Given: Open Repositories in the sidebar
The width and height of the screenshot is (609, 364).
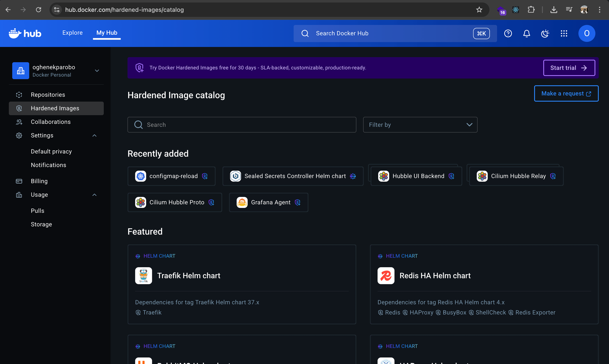Looking at the screenshot, I should tap(48, 95).
